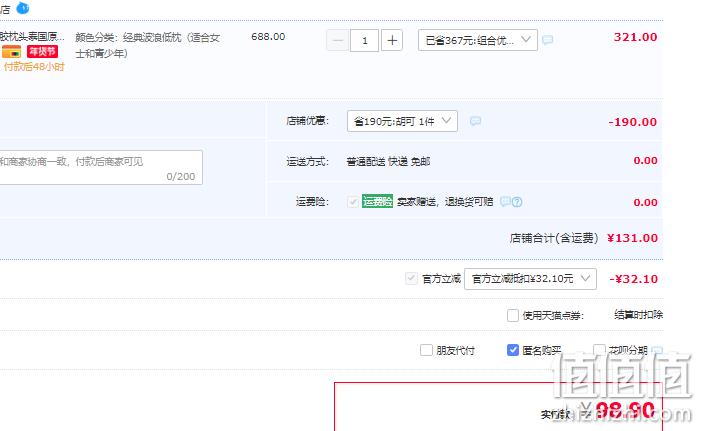This screenshot has height=431, width=701.
Task: Check the 花呗分期 option
Action: click(599, 350)
